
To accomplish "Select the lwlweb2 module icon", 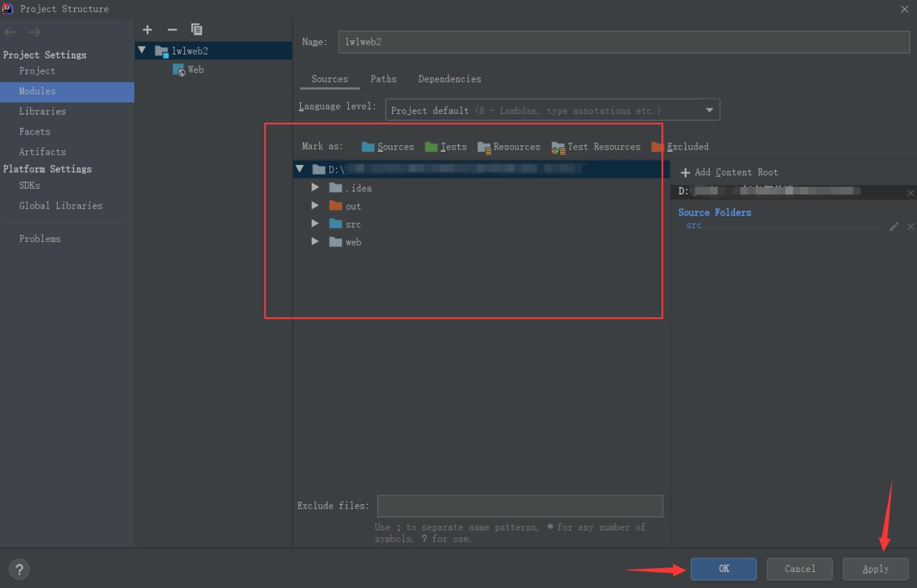I will click(161, 51).
